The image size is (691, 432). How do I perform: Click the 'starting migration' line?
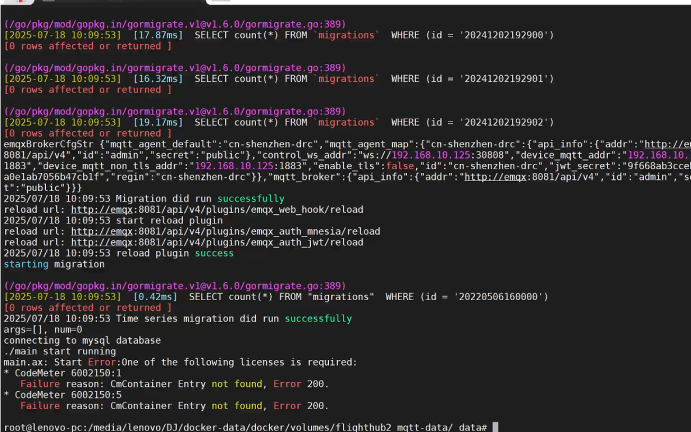(54, 264)
